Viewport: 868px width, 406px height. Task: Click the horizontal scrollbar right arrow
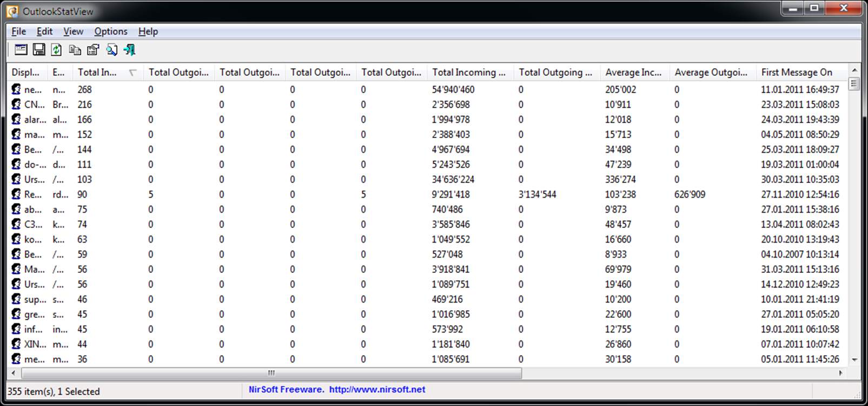pos(841,373)
